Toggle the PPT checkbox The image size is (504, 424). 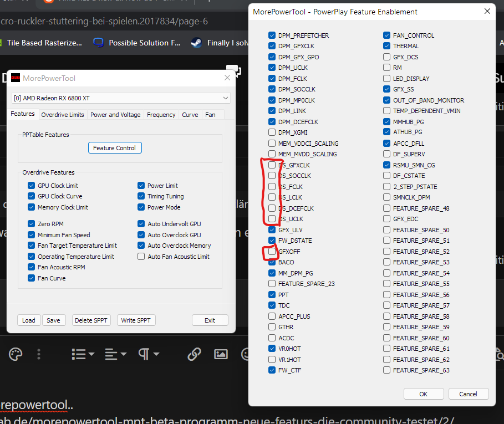coord(272,294)
